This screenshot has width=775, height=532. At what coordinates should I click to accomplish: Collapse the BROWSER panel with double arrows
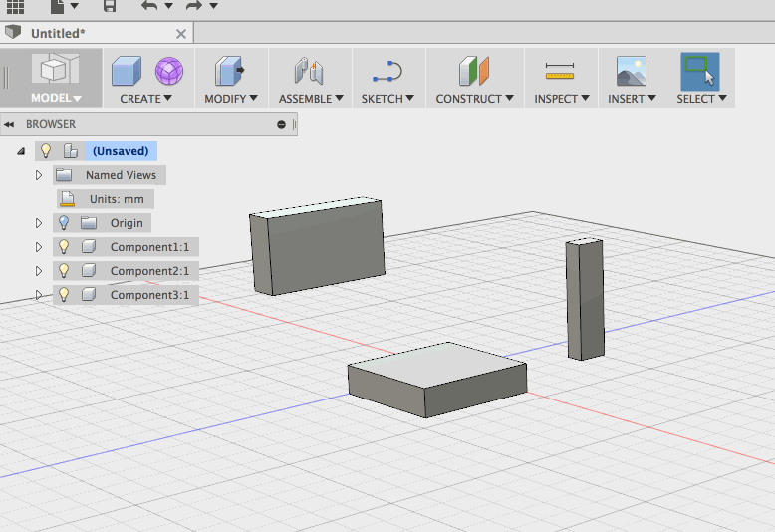point(9,125)
